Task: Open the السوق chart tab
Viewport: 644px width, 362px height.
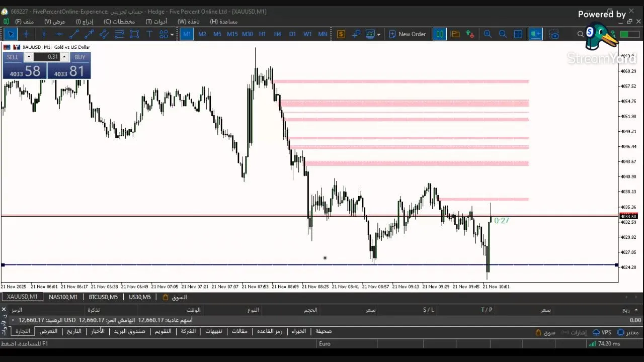Action: point(175,297)
